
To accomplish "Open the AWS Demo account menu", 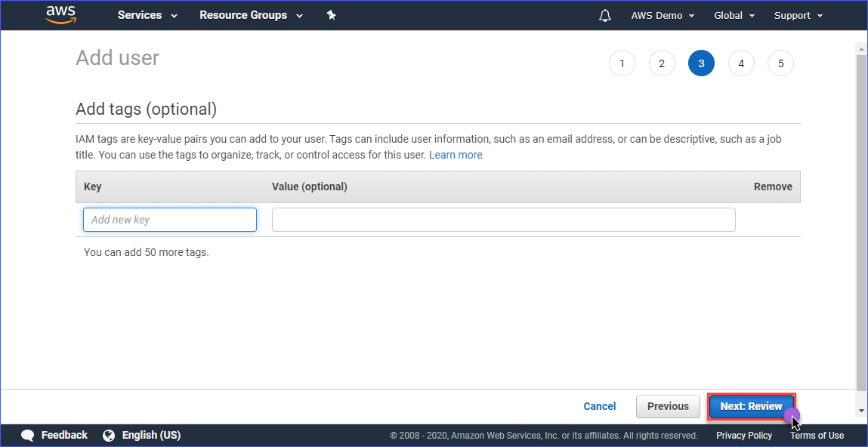I will (663, 16).
